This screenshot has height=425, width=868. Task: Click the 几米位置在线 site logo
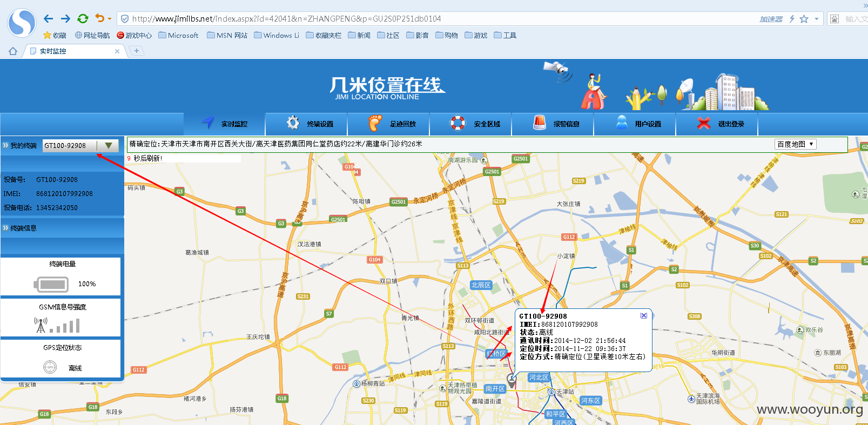(387, 88)
